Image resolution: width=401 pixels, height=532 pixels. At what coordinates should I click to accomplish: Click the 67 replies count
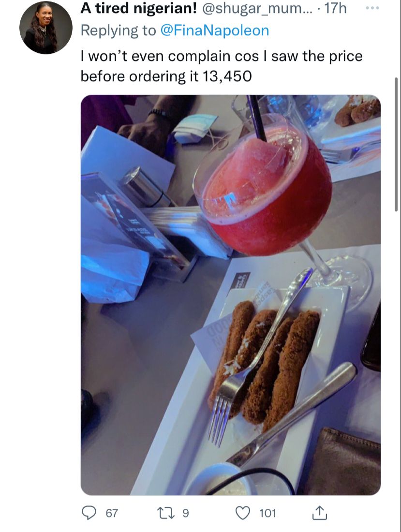[112, 513]
